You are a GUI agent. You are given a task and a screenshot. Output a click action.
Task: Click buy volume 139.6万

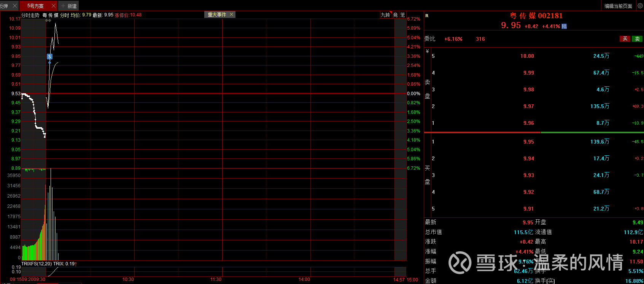tap(600, 142)
